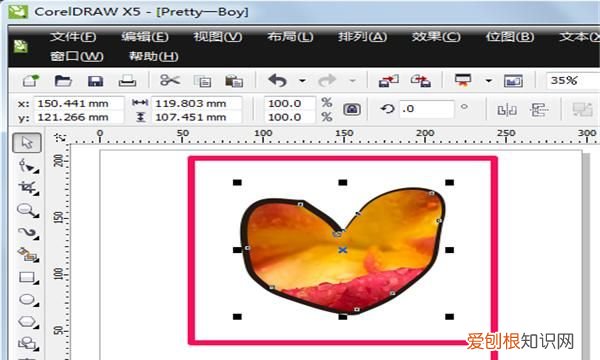The image size is (600, 360).
Task: Click the New document icon
Action: point(31,81)
